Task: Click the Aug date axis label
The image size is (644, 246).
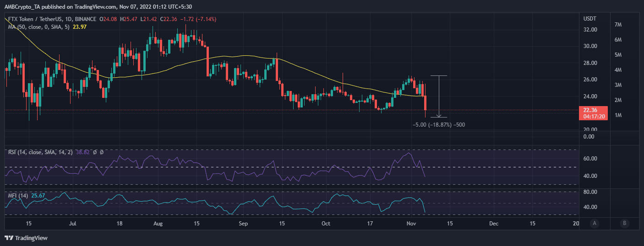Action: click(x=158, y=224)
